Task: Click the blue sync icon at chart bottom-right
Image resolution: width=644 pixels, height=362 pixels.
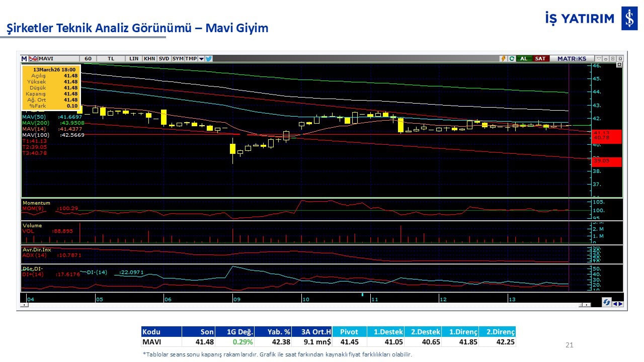Action: (607, 303)
